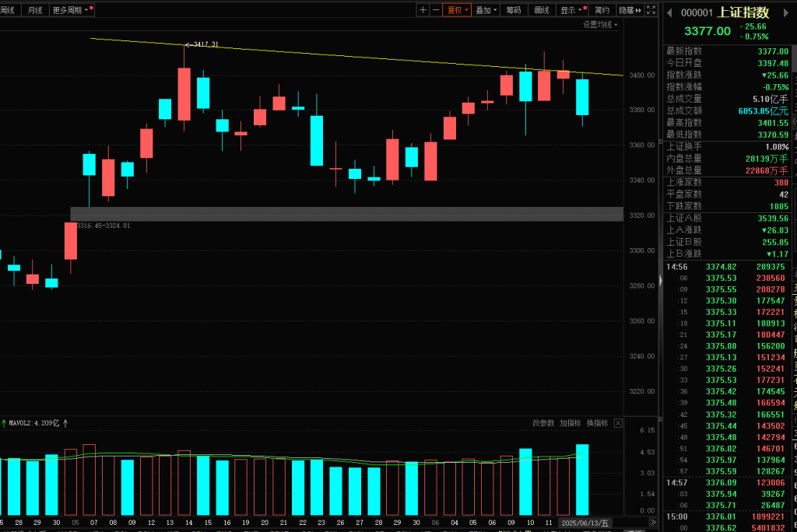This screenshot has height=532, width=797.
Task: Select the yellow descending trend line
Action: coord(356,57)
